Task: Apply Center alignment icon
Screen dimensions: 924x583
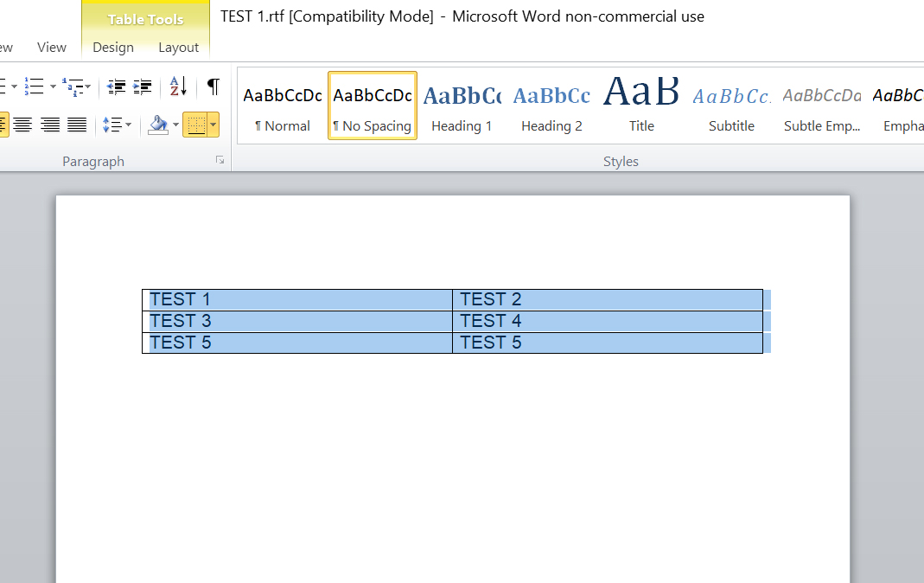Action: click(23, 125)
